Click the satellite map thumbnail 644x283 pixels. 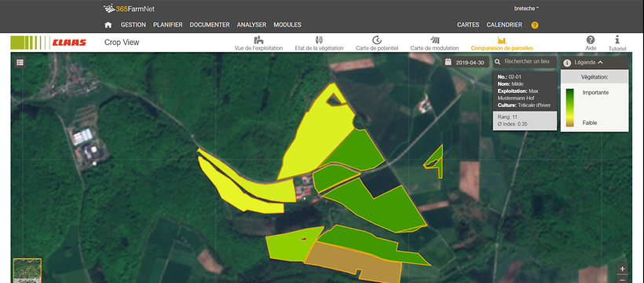point(27,270)
